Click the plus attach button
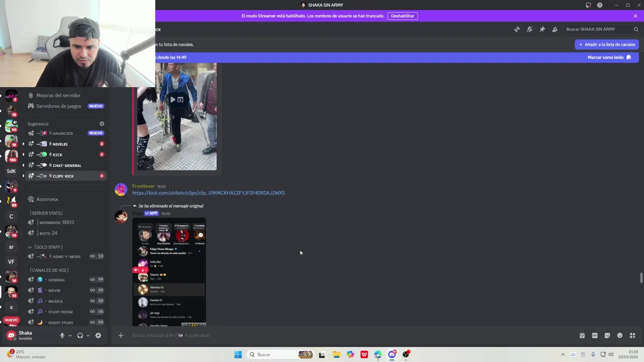644x362 pixels. click(x=121, y=335)
